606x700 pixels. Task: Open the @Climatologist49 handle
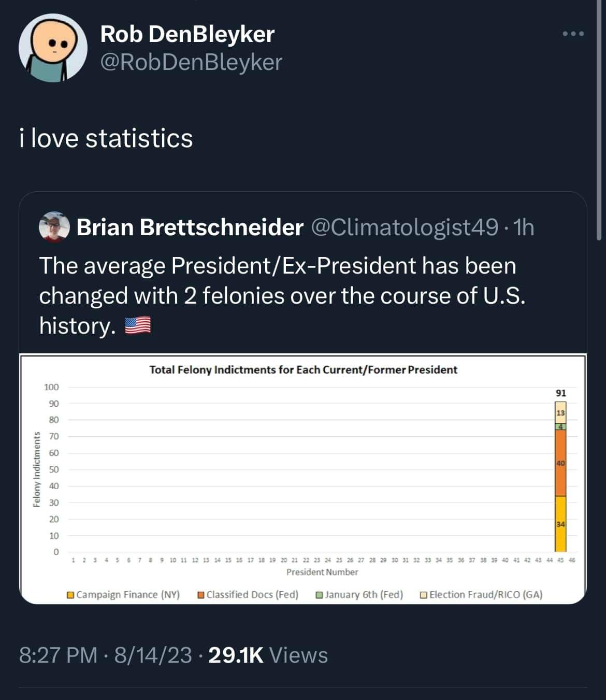click(x=404, y=227)
